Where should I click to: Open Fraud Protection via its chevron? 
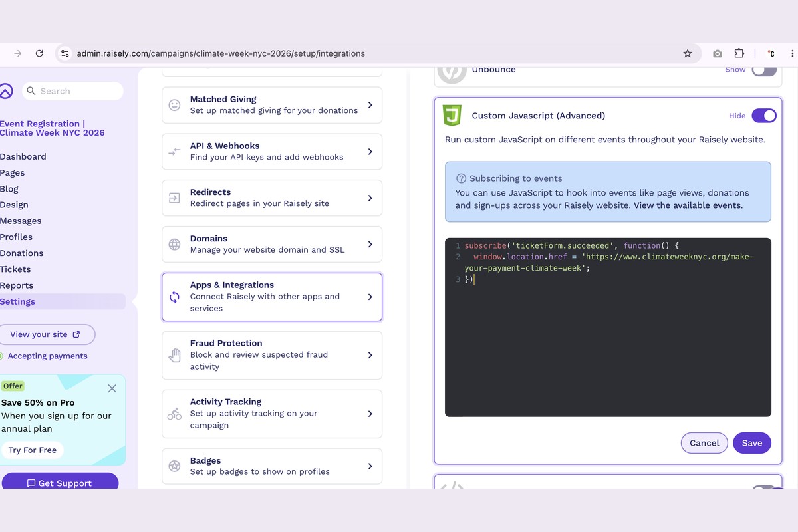coord(370,355)
